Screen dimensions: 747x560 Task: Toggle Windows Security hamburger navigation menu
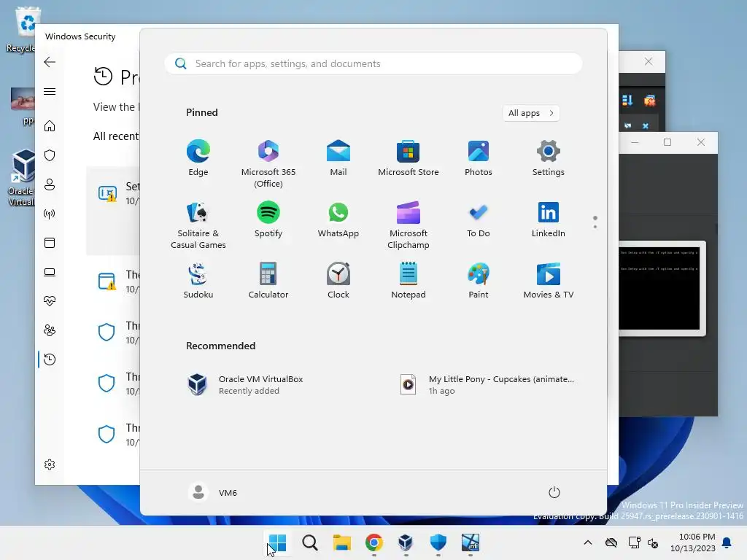tap(50, 91)
